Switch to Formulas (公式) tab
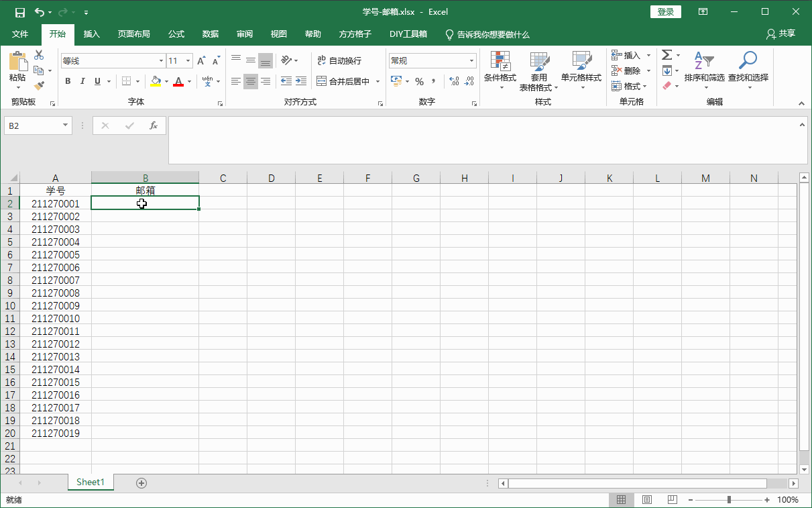 [x=176, y=34]
